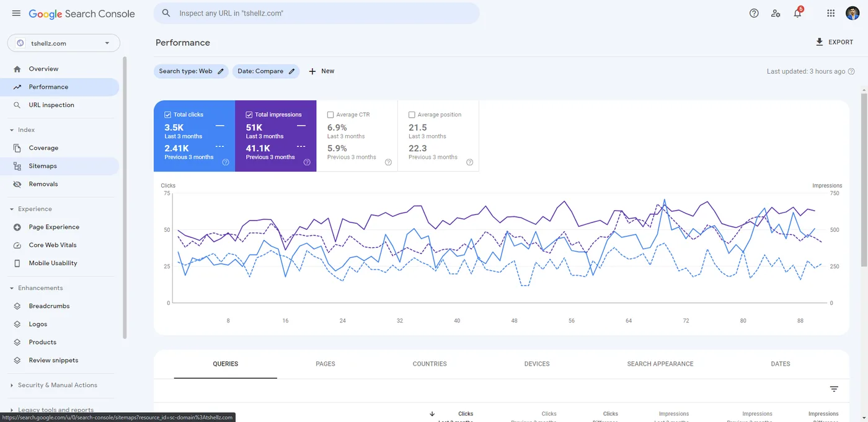Enable the Average position checkbox
The image size is (868, 422).
pos(412,115)
